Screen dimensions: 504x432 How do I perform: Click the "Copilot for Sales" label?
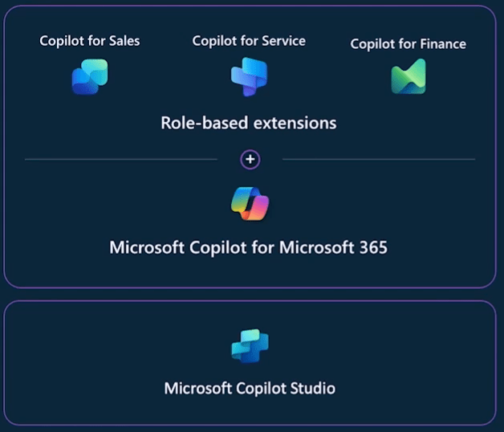click(x=89, y=40)
